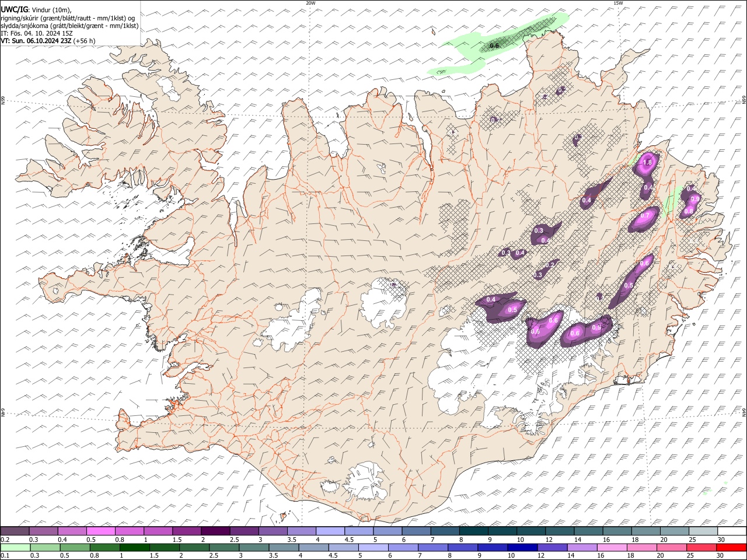This screenshot has width=747, height=560.
Task: Click the 'IT: Fös. 04. 10. 2024 15Z' line
Action: tap(37, 33)
